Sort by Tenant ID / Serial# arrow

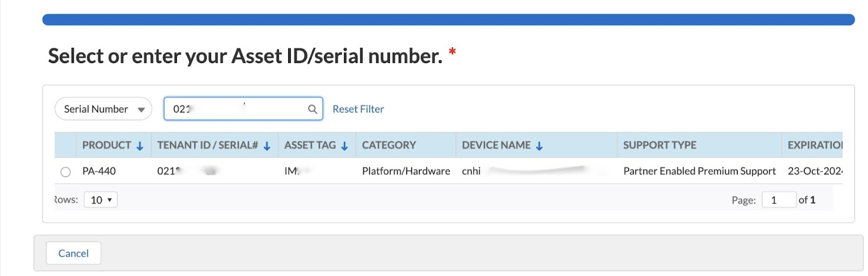click(x=267, y=146)
